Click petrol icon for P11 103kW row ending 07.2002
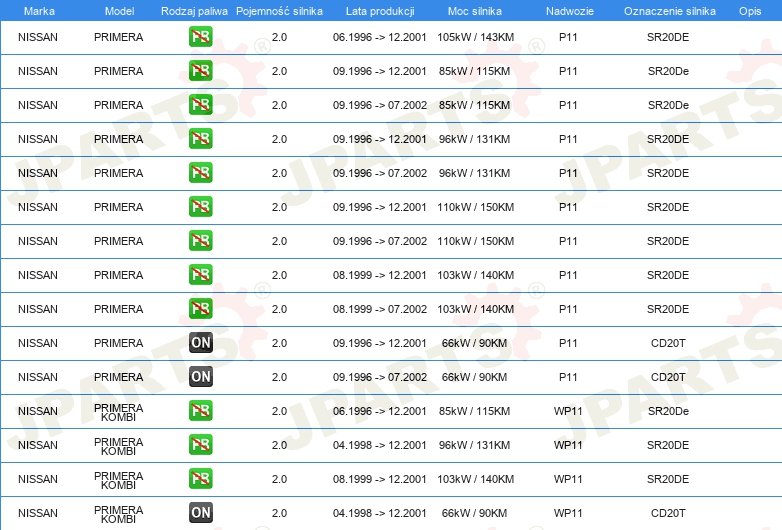The width and height of the screenshot is (782, 530). (200, 309)
